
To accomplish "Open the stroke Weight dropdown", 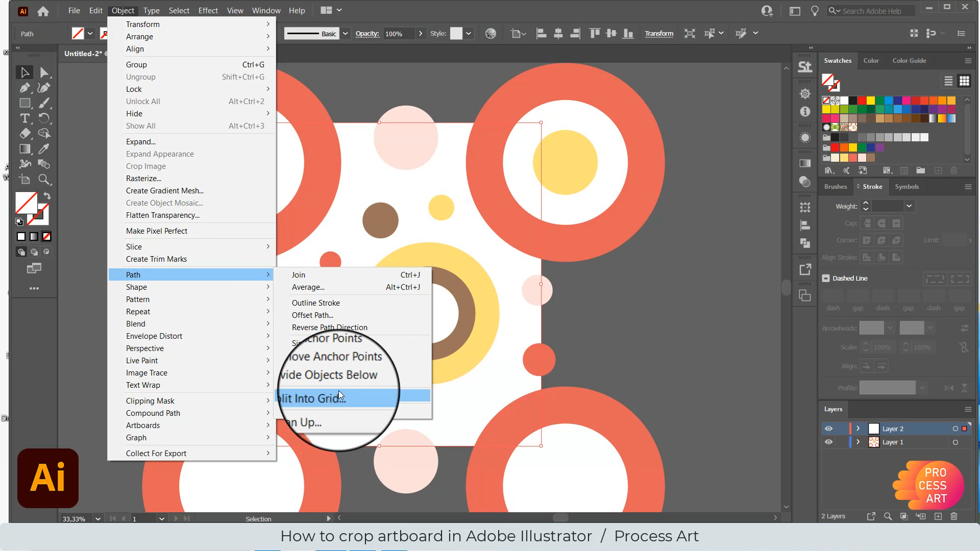I will click(909, 206).
